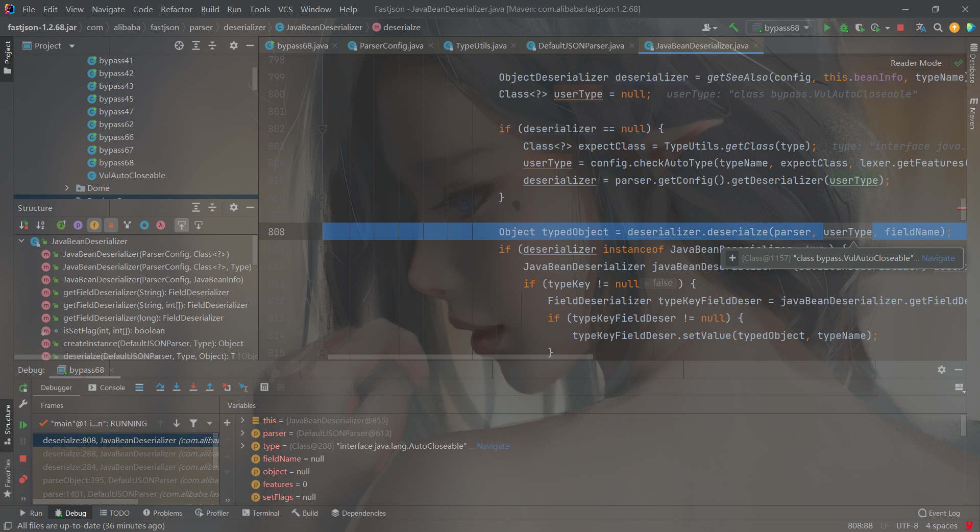Open VulAutoCloseable class in Project tree
Viewport: 980px width, 532px height.
[x=132, y=175]
